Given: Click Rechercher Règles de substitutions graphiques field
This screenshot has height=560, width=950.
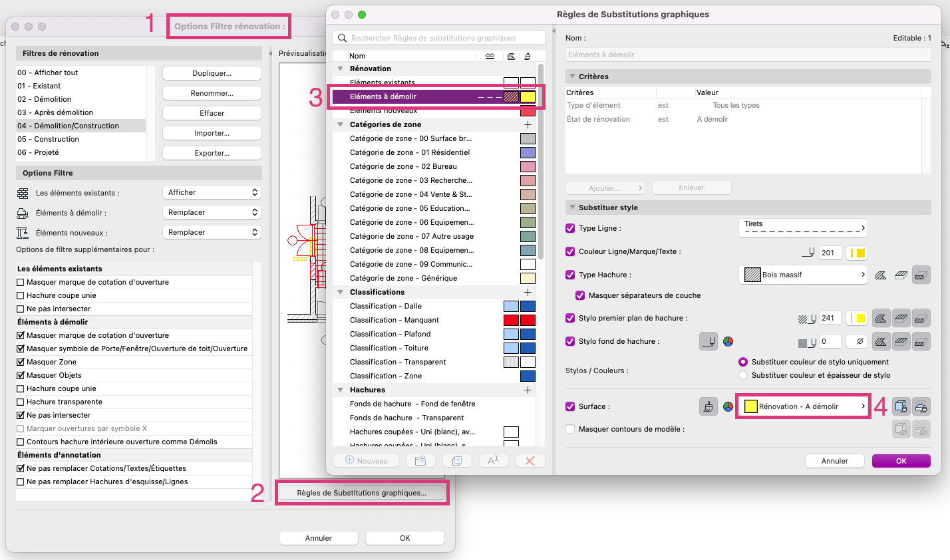Looking at the screenshot, I should click(x=440, y=38).
